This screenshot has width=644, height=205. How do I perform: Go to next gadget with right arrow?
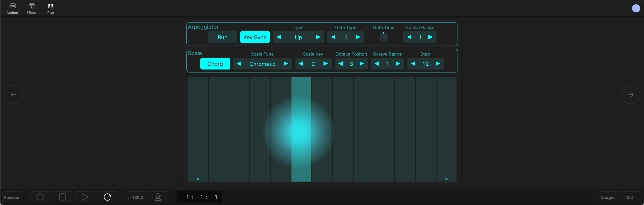(x=631, y=95)
